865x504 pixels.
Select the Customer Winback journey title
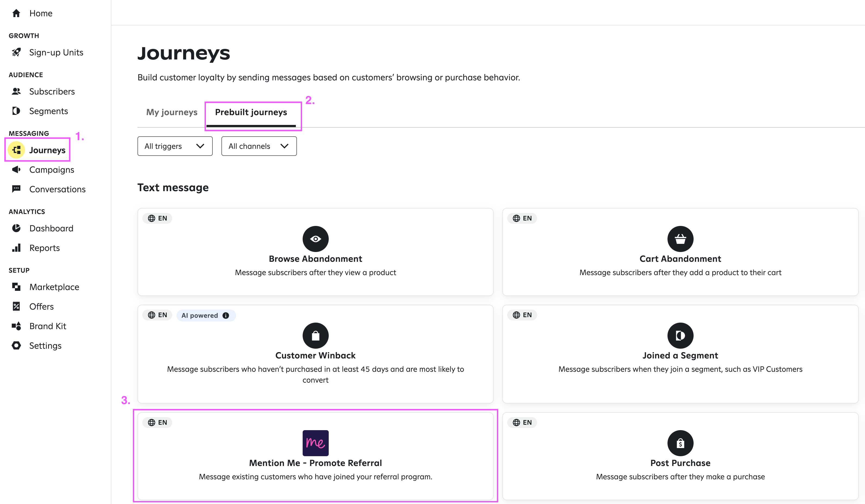pos(315,355)
